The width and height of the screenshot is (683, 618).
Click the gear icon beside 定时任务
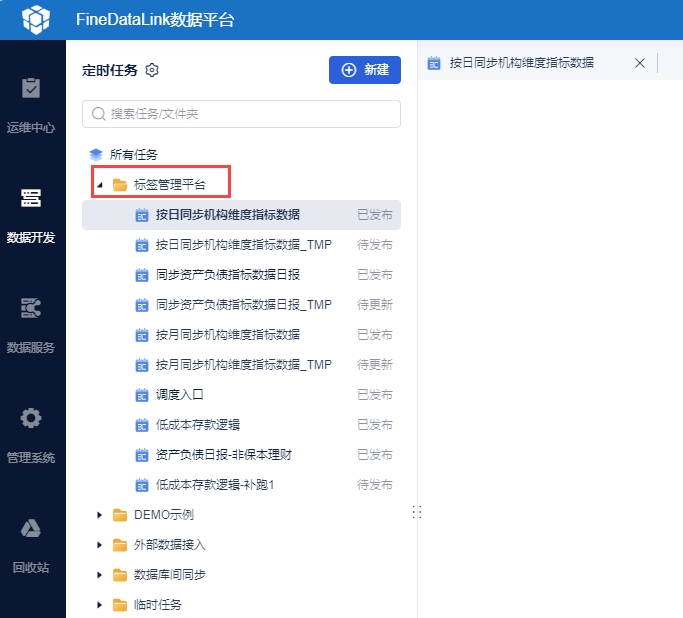[152, 70]
